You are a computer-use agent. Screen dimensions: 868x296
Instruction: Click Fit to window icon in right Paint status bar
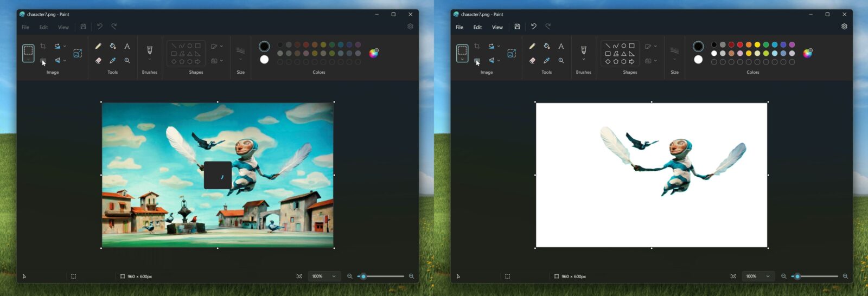coord(733,276)
